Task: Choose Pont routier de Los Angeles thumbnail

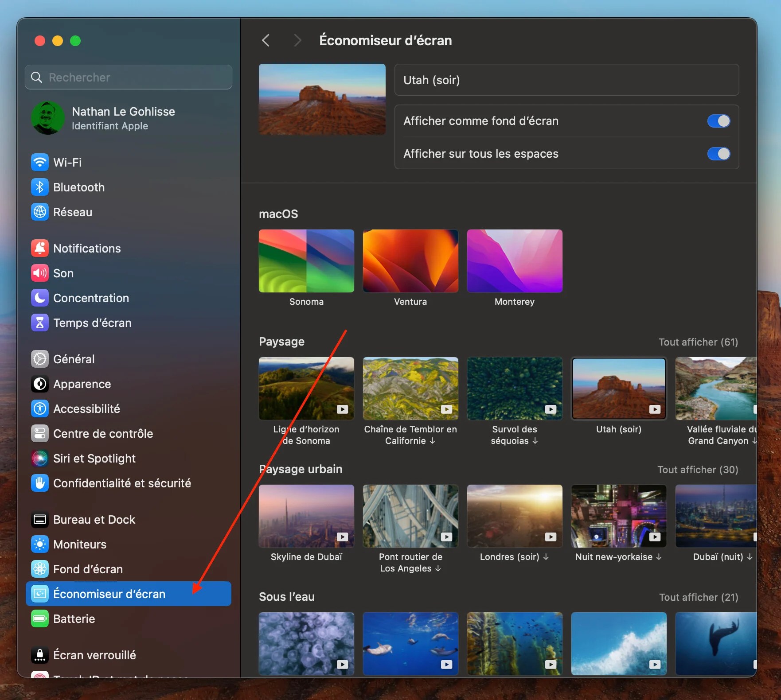Action: pos(410,516)
